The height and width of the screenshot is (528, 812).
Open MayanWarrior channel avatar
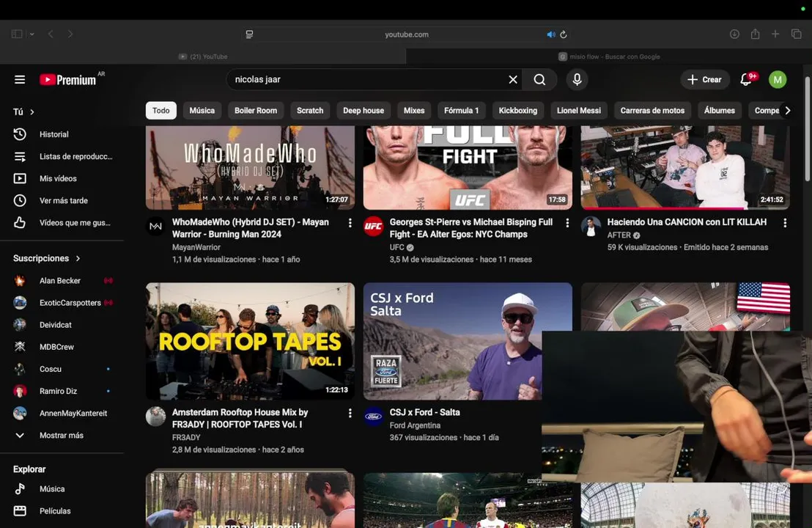tap(155, 227)
